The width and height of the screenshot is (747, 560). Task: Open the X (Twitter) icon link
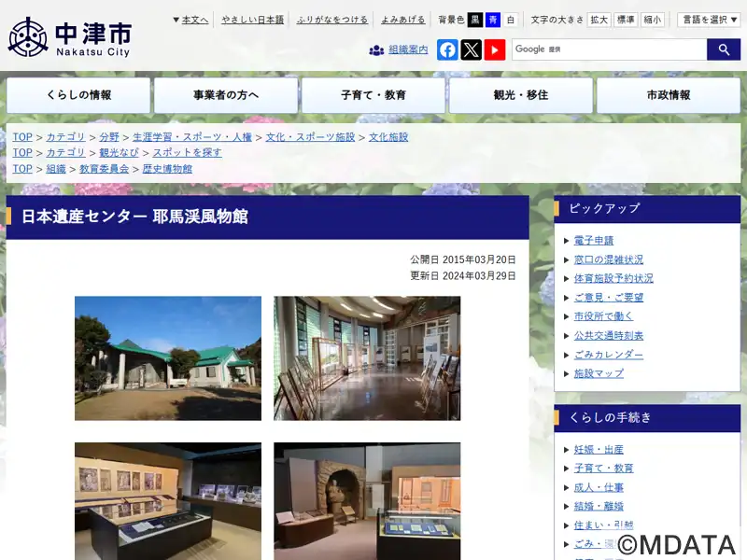pyautogui.click(x=472, y=49)
